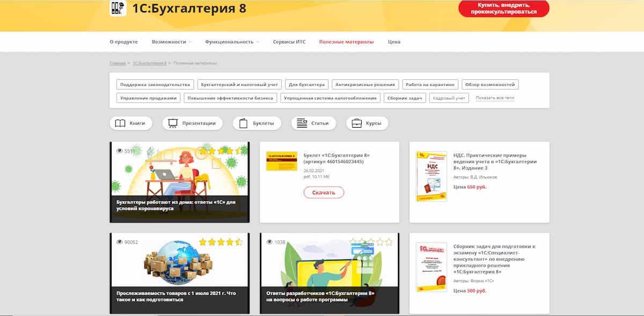
Task: Click Купить, внедрить, проконсультироваться button
Action: click(503, 9)
